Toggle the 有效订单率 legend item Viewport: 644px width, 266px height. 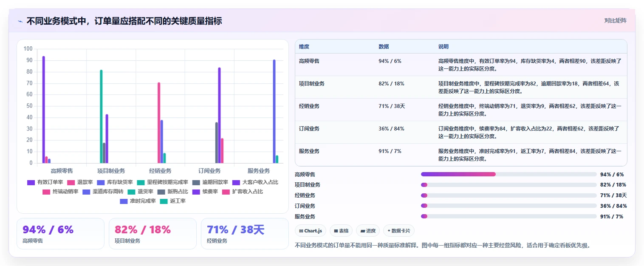point(45,182)
